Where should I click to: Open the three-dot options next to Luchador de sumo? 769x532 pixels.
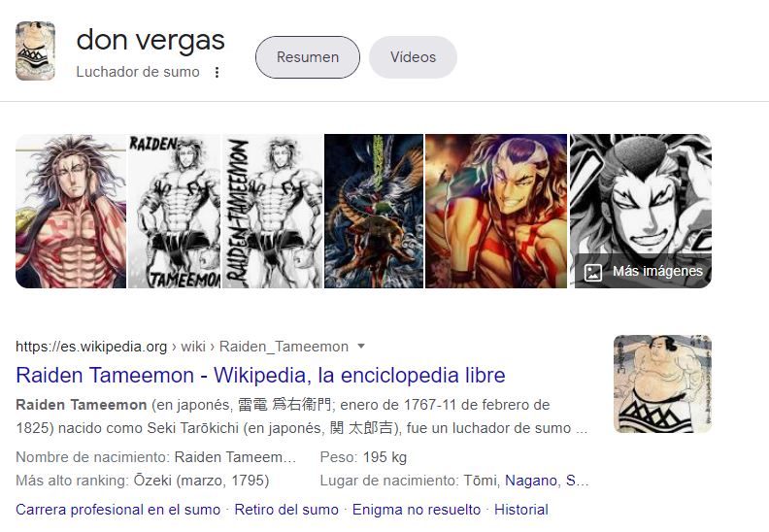point(217,73)
